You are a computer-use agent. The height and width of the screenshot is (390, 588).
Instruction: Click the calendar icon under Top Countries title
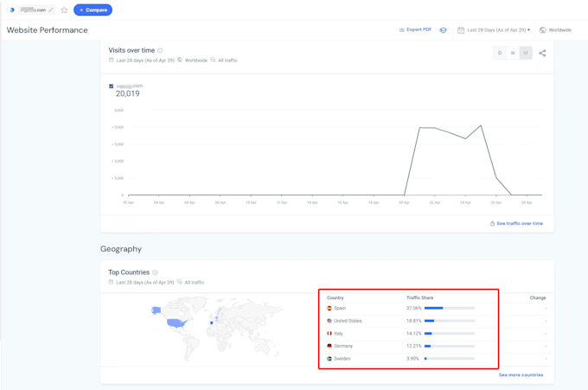click(111, 282)
